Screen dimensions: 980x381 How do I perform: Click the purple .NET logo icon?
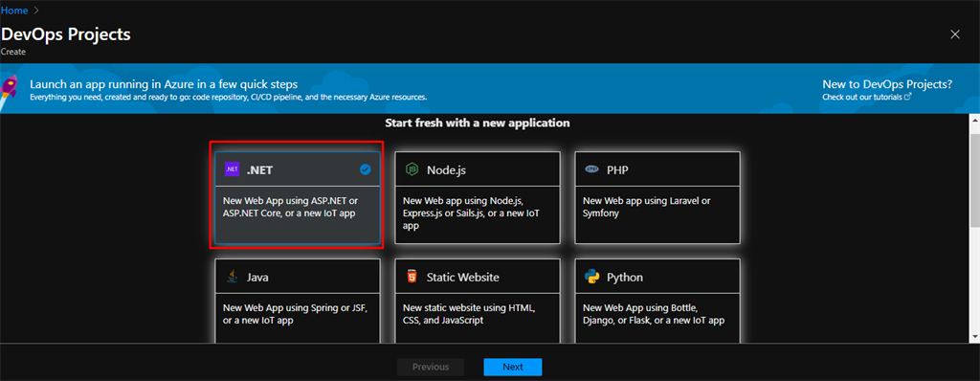pos(232,169)
